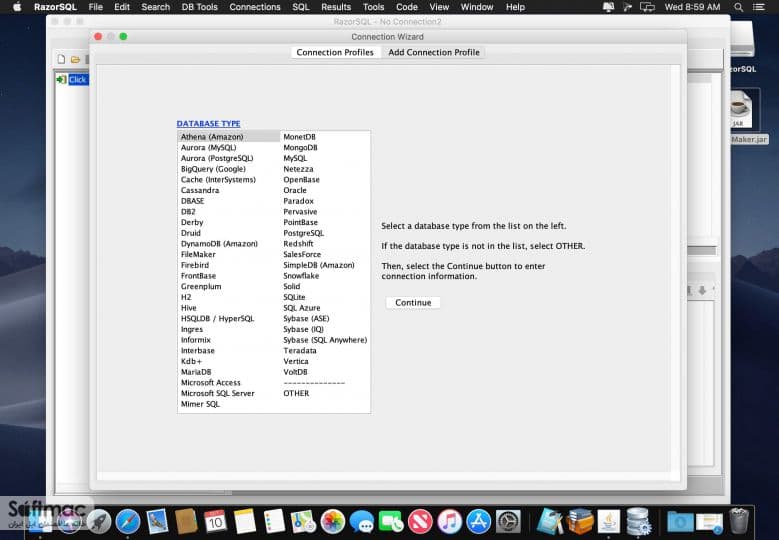Open the Java coffee-cup icon in the dock

click(x=609, y=522)
